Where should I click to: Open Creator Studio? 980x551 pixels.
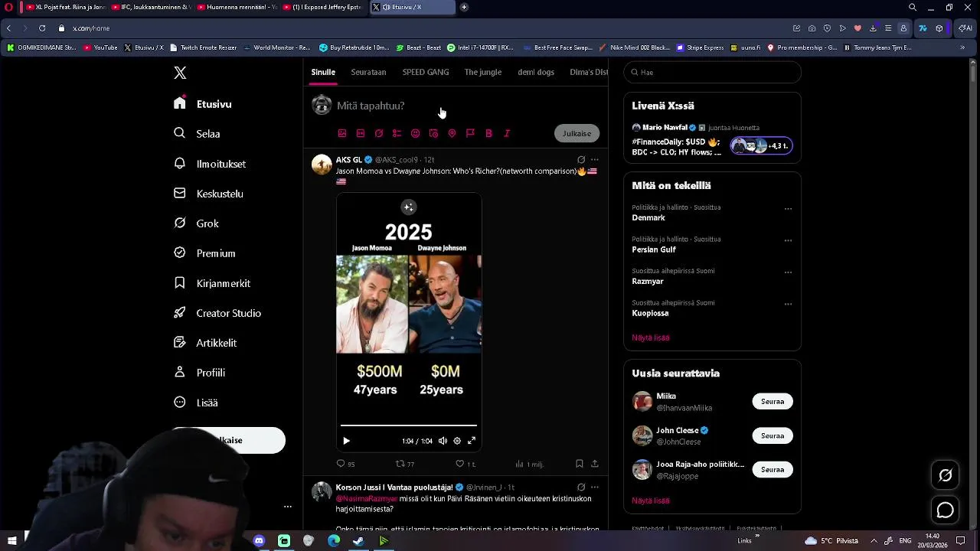217,313
